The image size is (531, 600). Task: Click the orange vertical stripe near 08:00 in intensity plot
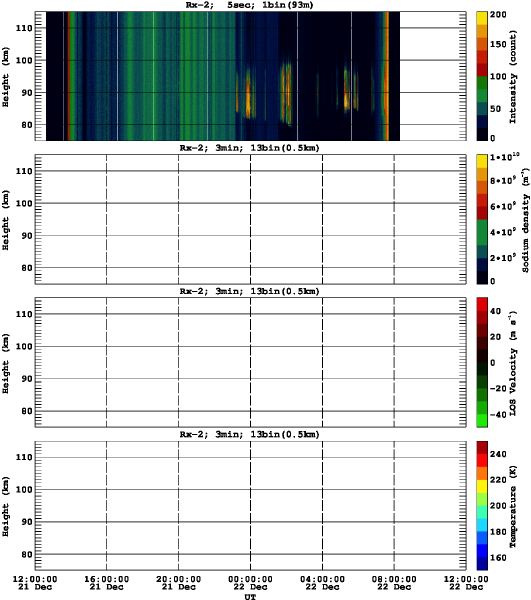[x=387, y=76]
